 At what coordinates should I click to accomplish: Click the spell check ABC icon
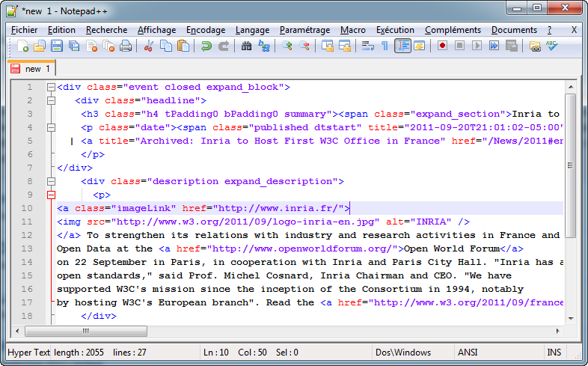[551, 46]
